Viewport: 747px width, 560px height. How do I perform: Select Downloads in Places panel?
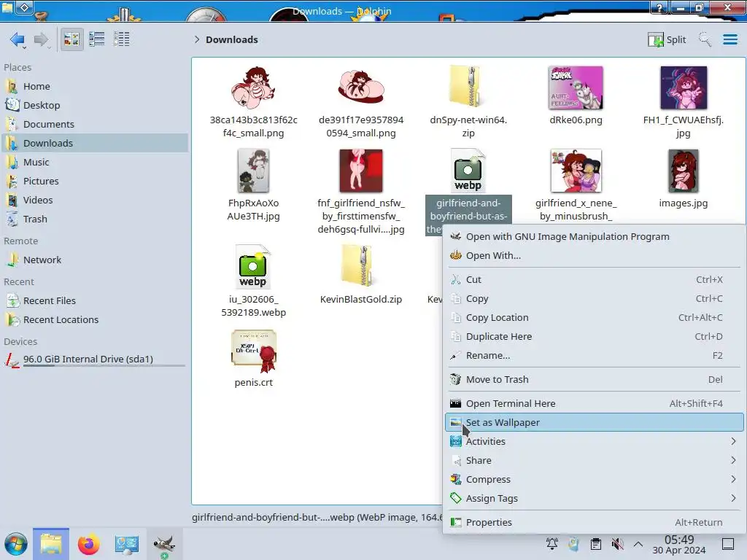pos(95,144)
